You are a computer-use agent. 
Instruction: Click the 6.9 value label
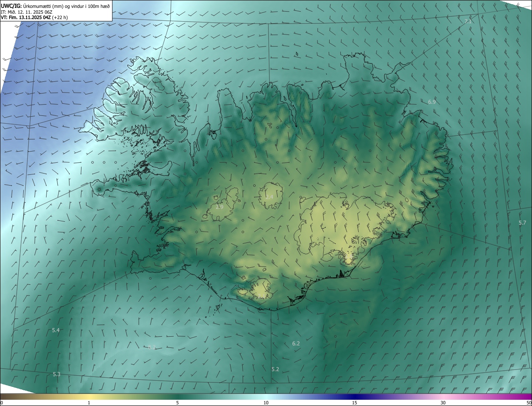tap(432, 102)
